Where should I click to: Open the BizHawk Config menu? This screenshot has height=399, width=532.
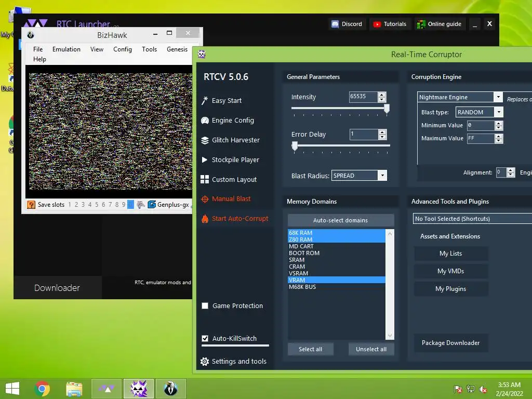[123, 49]
